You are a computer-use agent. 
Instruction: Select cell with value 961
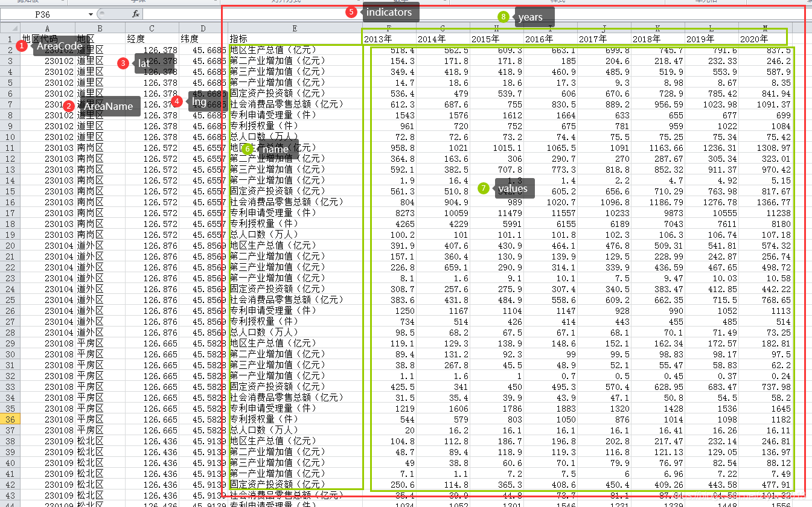coord(389,126)
